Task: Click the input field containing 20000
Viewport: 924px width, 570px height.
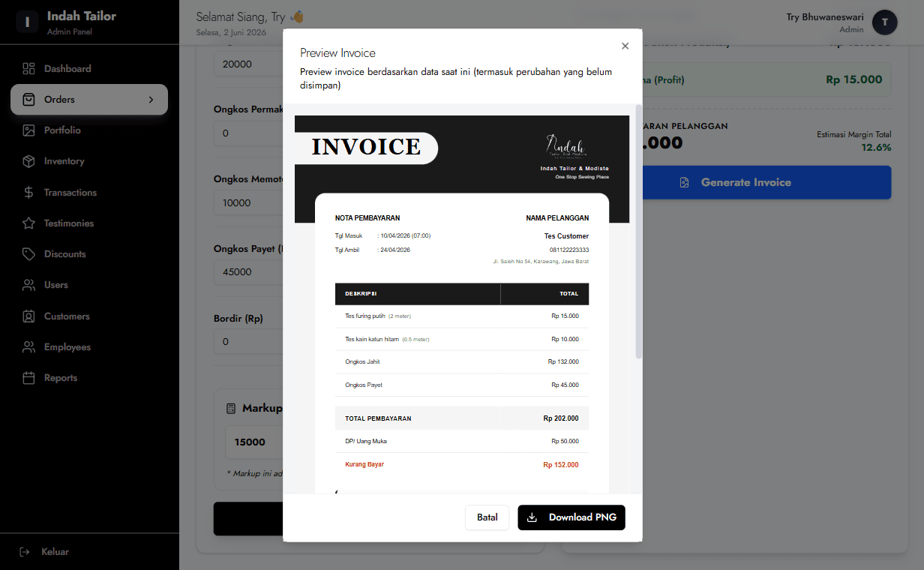Action: [x=248, y=64]
